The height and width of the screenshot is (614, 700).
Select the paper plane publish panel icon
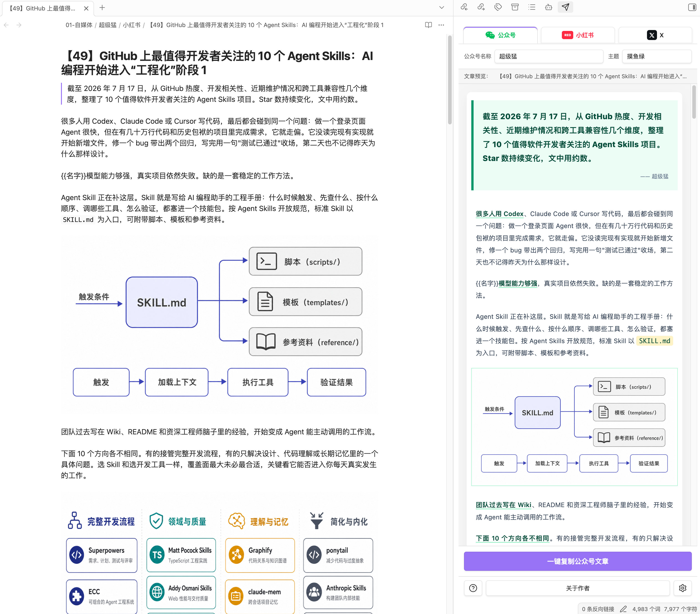pyautogui.click(x=566, y=7)
